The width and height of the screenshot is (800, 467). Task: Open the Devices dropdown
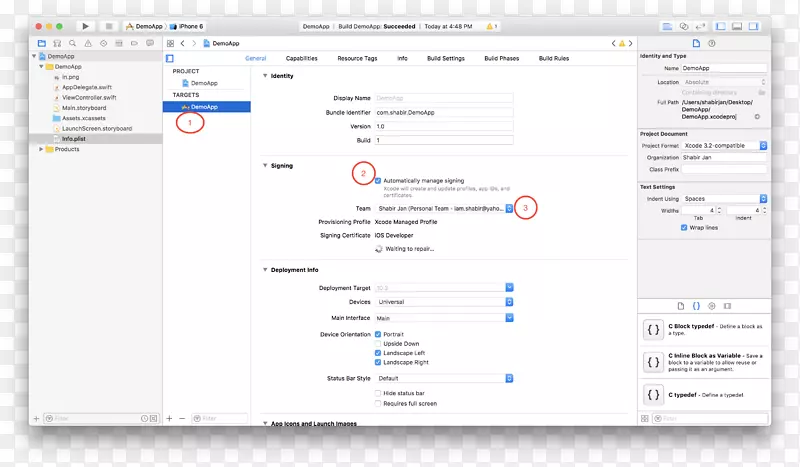444,302
